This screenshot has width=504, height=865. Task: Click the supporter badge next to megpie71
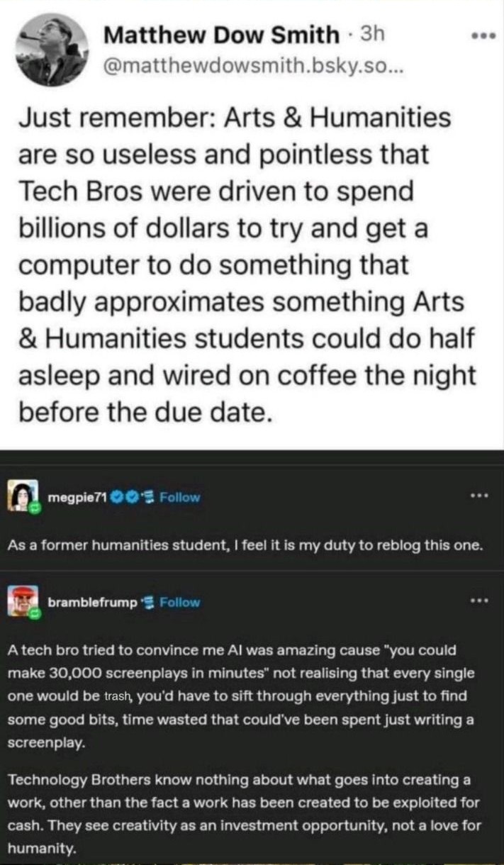(x=147, y=498)
